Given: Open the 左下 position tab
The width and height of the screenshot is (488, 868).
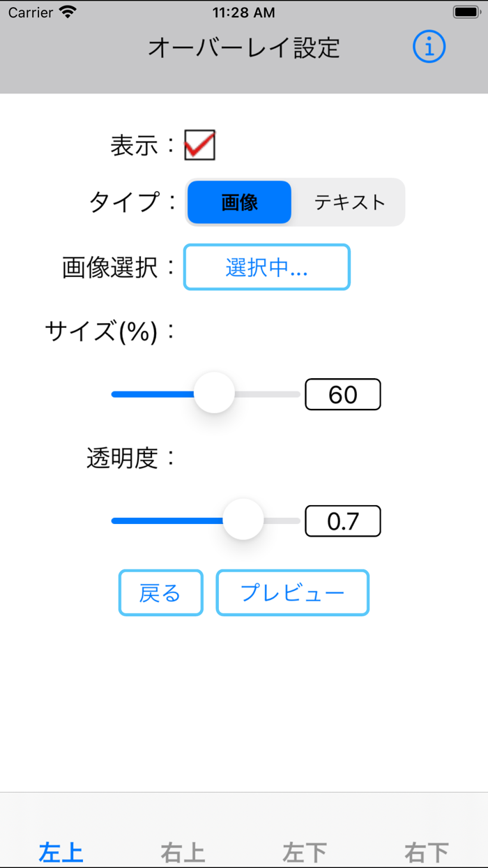Looking at the screenshot, I should (x=305, y=850).
